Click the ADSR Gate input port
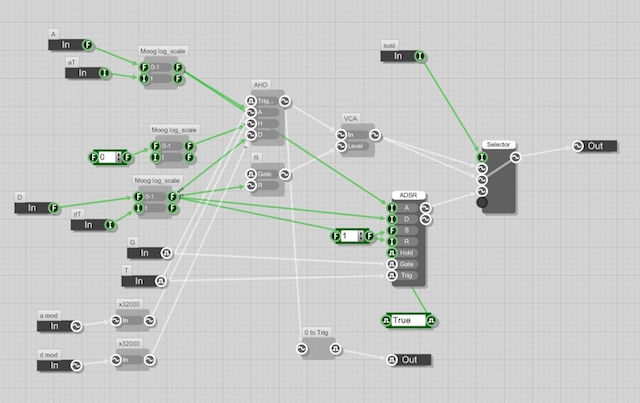This screenshot has height=403, width=640. click(x=390, y=264)
